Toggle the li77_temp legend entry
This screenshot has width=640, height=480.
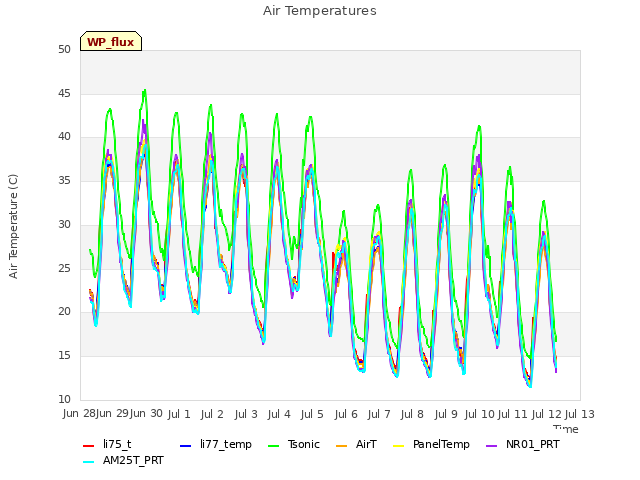pyautogui.click(x=216, y=444)
